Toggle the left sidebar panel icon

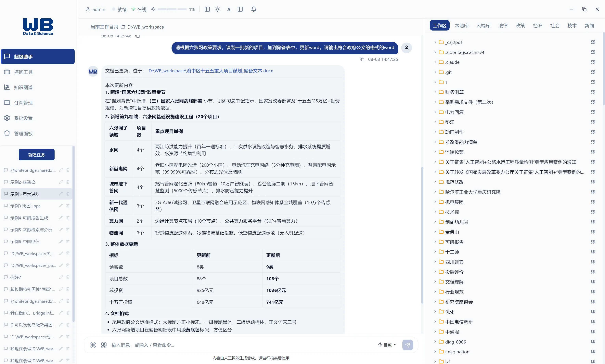pyautogui.click(x=207, y=9)
